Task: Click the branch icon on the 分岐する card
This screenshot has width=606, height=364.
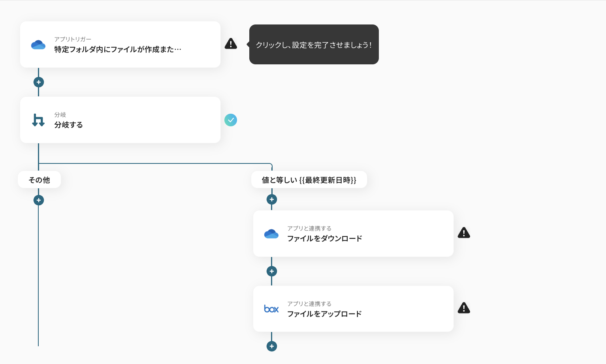Action: point(38,120)
